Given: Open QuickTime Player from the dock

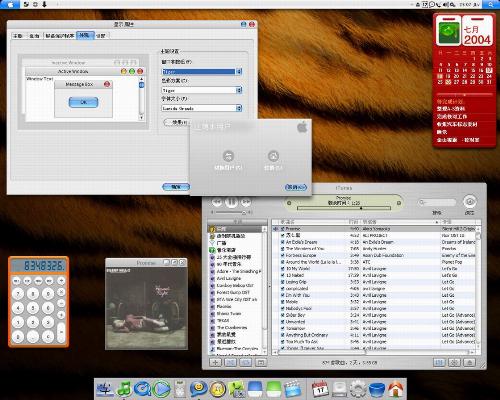Looking at the screenshot, I should (x=142, y=389).
